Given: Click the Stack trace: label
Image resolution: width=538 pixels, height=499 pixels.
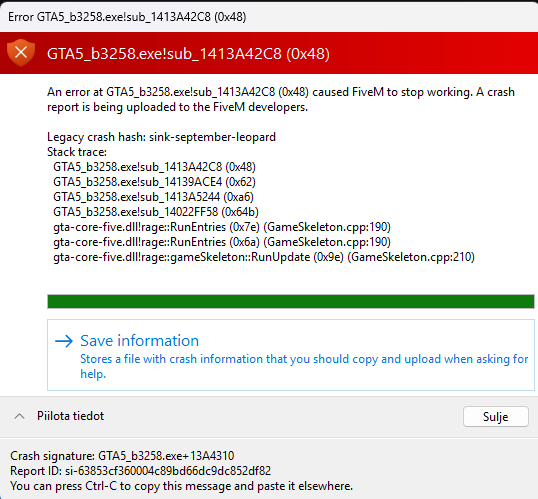Looking at the screenshot, I should (x=77, y=152).
